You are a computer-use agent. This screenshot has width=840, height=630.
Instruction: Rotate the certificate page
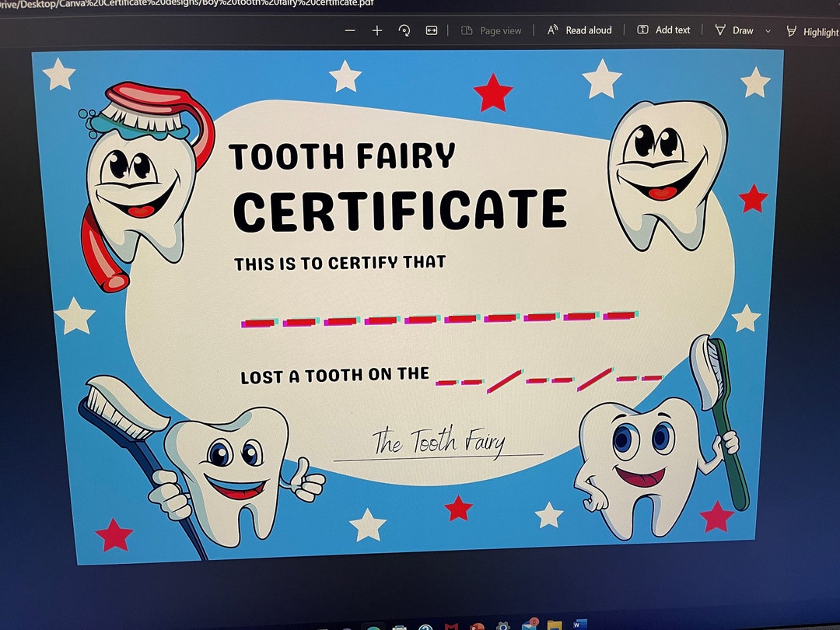(404, 30)
